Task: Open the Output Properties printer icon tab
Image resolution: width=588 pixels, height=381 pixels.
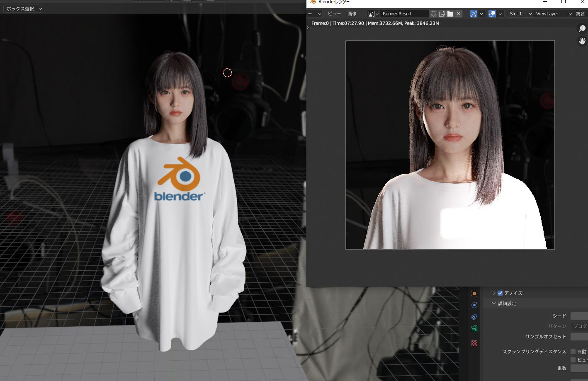Action: pos(474,316)
